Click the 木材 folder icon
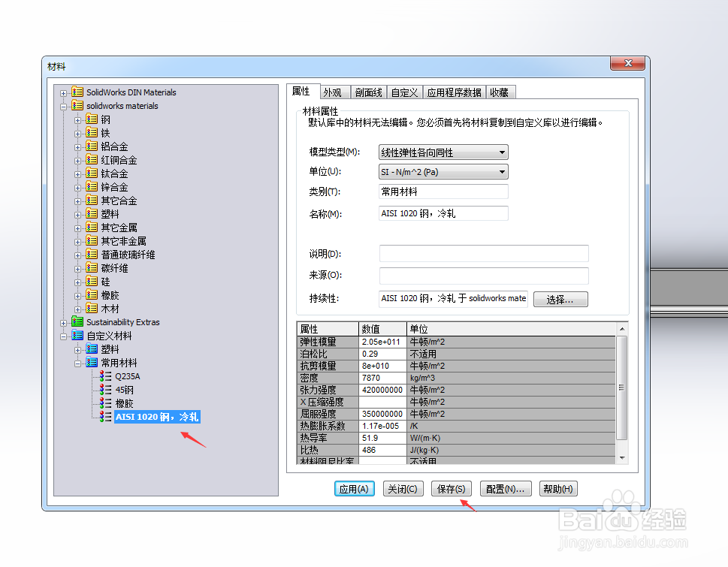Image resolution: width=728 pixels, height=567 pixels. (92, 308)
